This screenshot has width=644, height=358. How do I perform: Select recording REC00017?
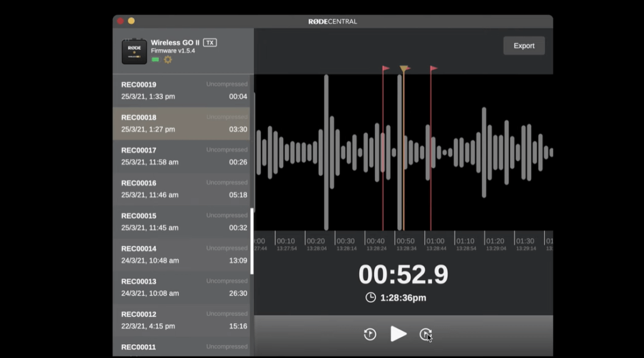click(182, 156)
